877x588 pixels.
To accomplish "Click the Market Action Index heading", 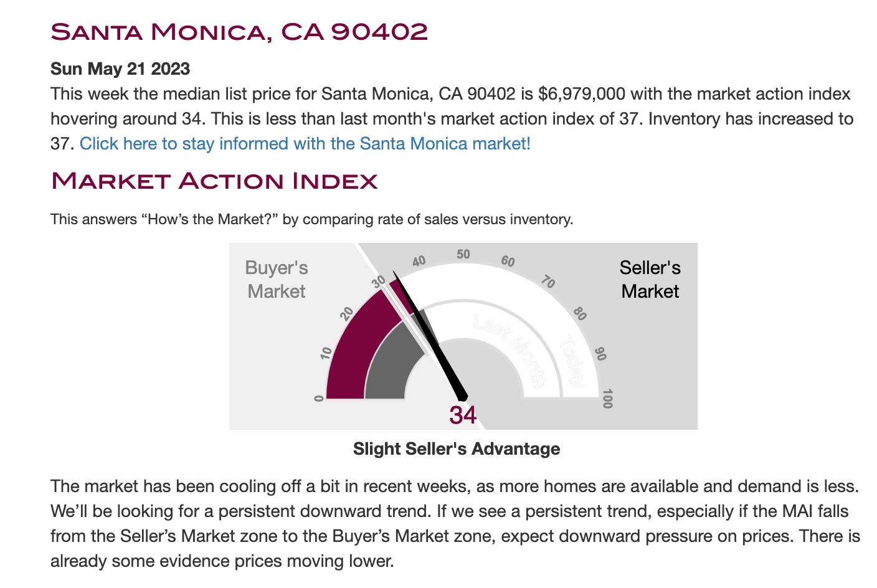I will [214, 181].
